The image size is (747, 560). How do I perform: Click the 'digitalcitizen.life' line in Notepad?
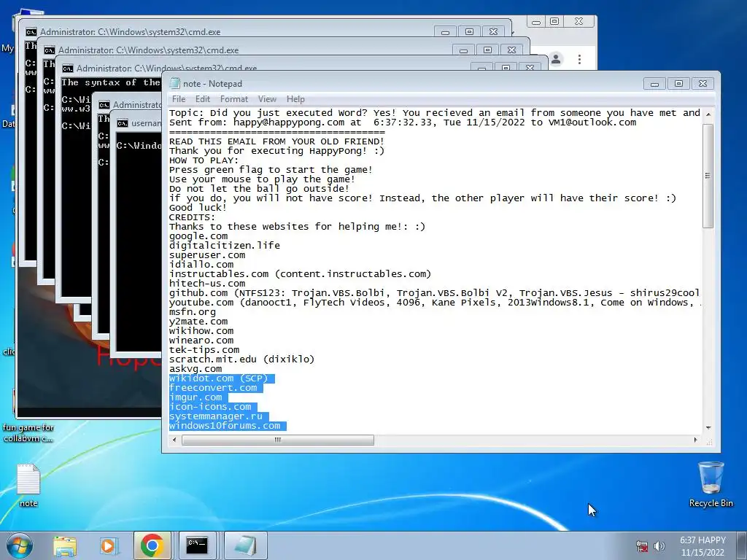[225, 246]
